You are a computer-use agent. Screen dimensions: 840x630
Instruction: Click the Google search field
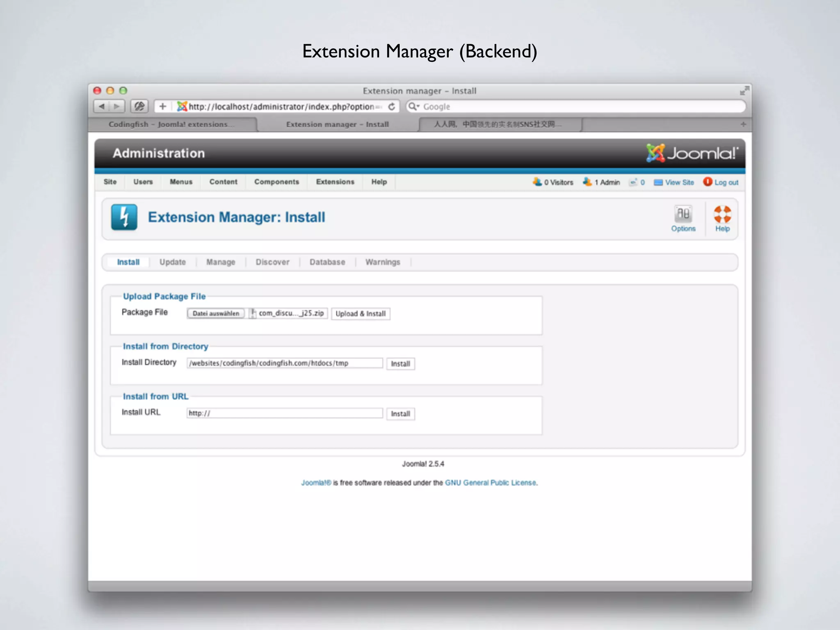coord(576,107)
